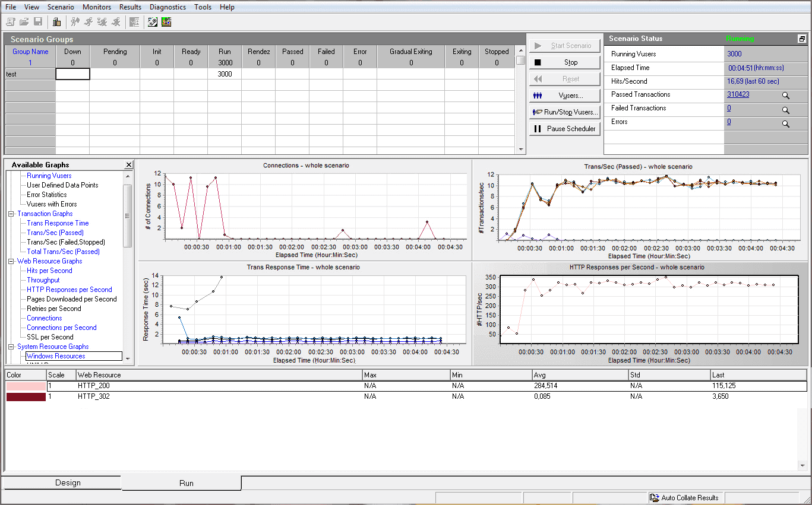Select Total Trans/Sec (Passed) graph
The width and height of the screenshot is (812, 505).
(x=64, y=252)
